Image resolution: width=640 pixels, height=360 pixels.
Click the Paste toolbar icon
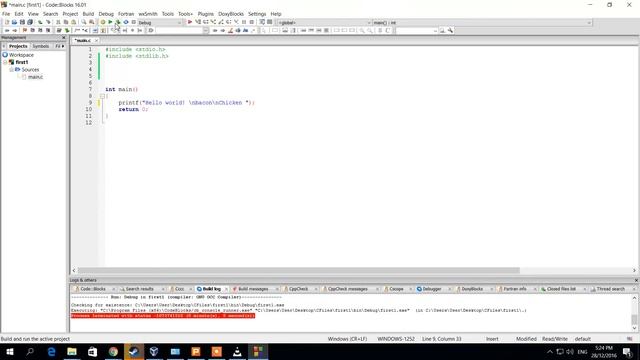[x=73, y=22]
